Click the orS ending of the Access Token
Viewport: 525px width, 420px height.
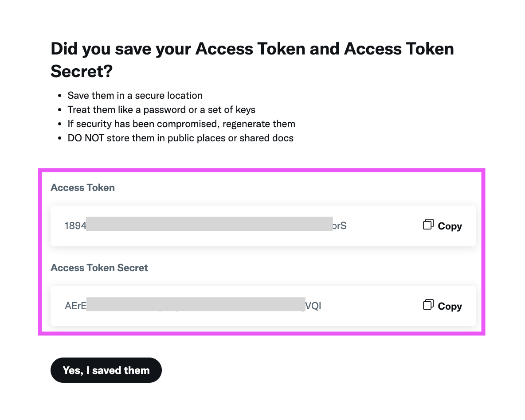pos(340,226)
